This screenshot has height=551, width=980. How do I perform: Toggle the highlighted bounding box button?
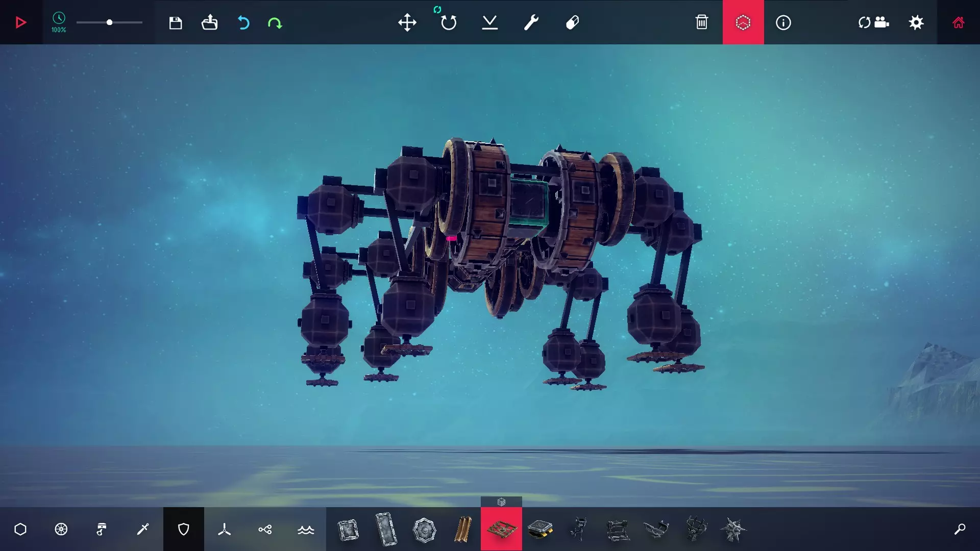743,22
